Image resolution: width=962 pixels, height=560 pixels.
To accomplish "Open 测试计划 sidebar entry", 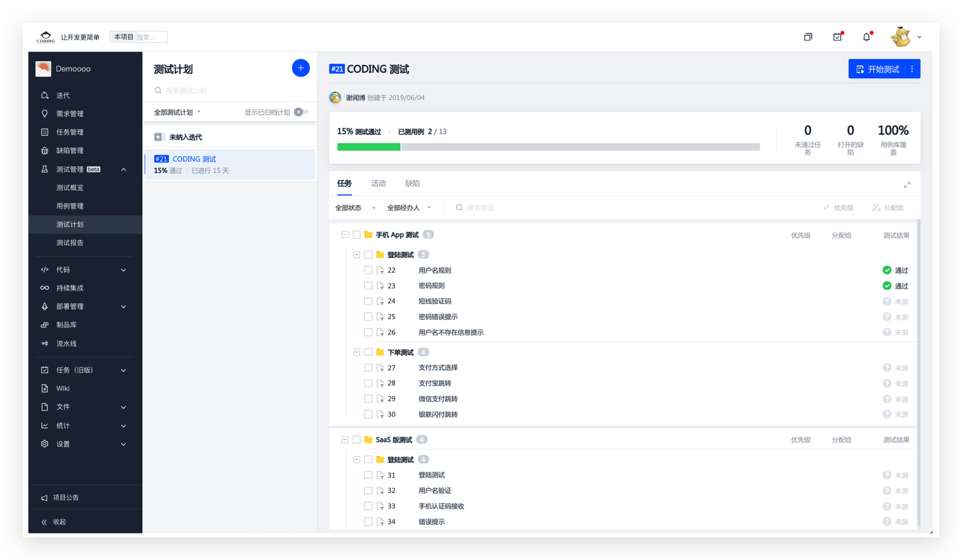I will pos(85,224).
